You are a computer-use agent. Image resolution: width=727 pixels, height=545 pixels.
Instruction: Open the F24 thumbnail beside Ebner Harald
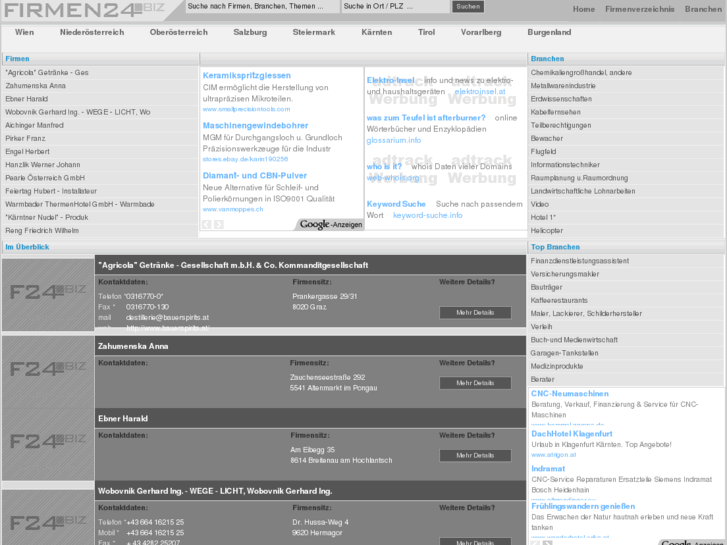48,444
